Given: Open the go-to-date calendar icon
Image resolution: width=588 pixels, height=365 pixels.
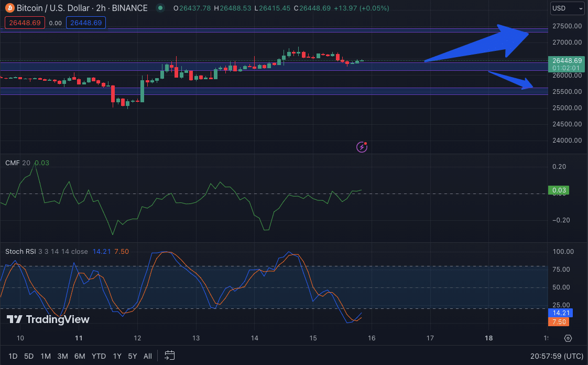Looking at the screenshot, I should (169, 356).
